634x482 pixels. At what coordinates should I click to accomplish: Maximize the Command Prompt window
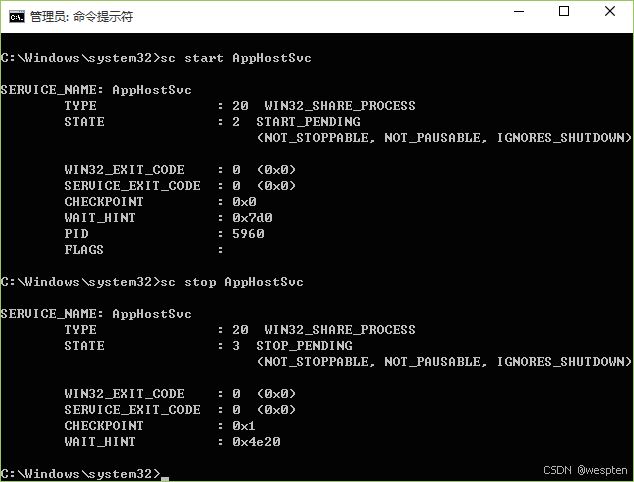[564, 12]
